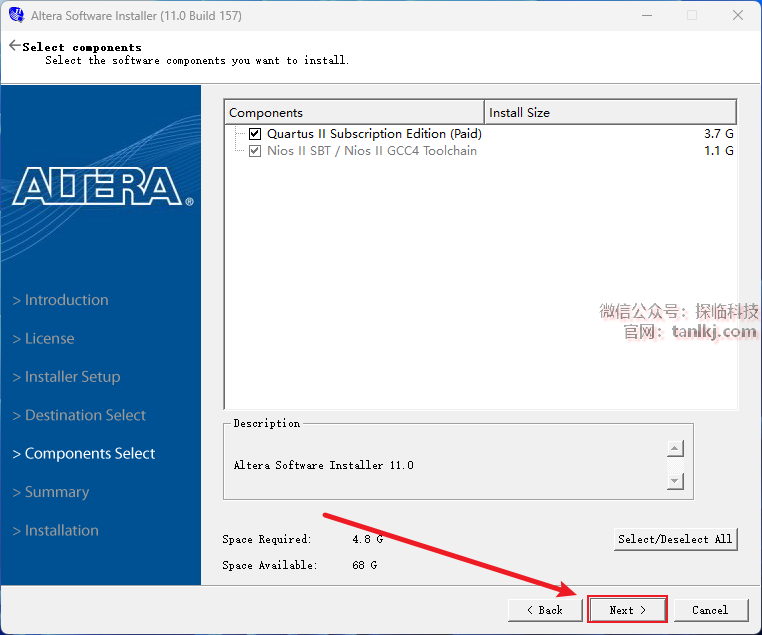762x635 pixels.
Task: Close the Altera Software Installer window
Action: click(x=737, y=16)
